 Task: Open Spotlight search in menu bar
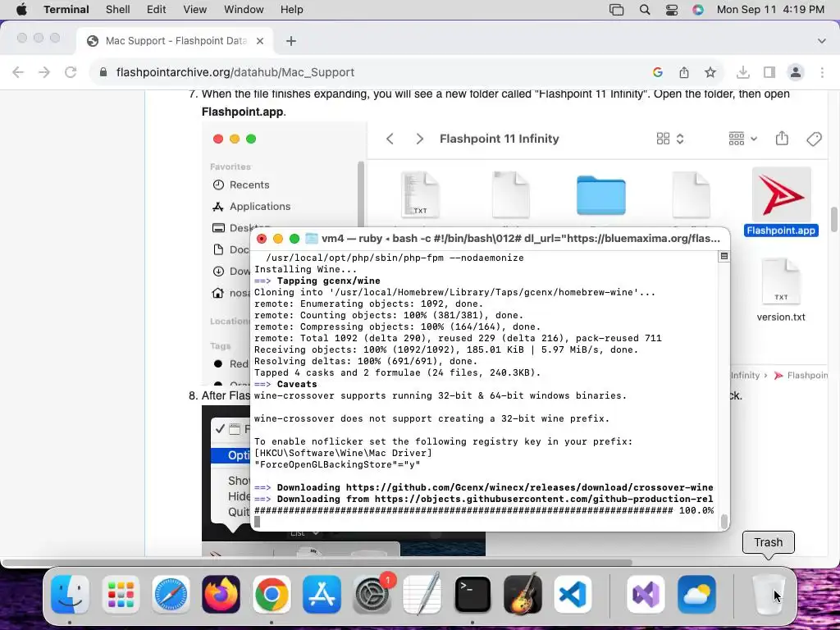click(645, 10)
